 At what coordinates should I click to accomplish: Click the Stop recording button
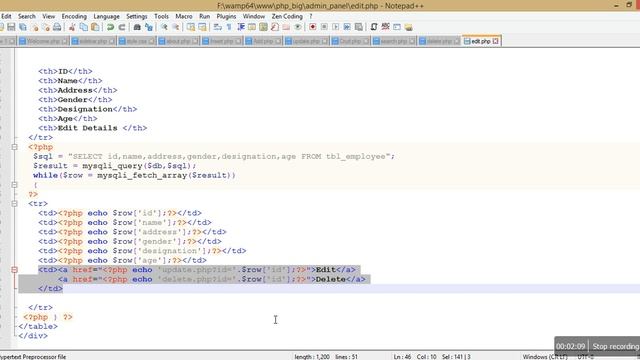tap(615, 347)
